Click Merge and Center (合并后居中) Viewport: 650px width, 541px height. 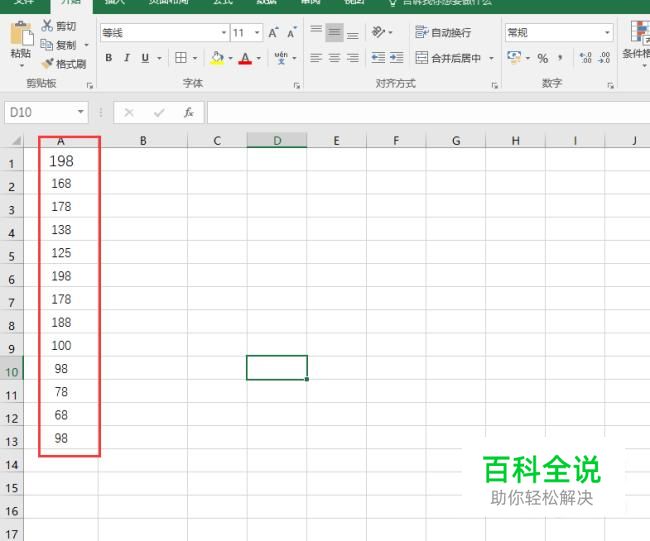point(448,58)
